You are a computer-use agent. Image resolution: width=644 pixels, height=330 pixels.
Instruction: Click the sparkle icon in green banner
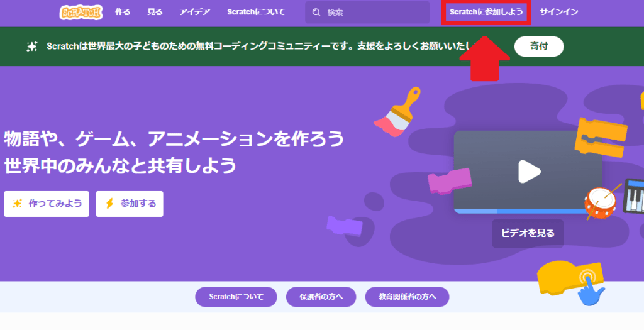pos(32,47)
